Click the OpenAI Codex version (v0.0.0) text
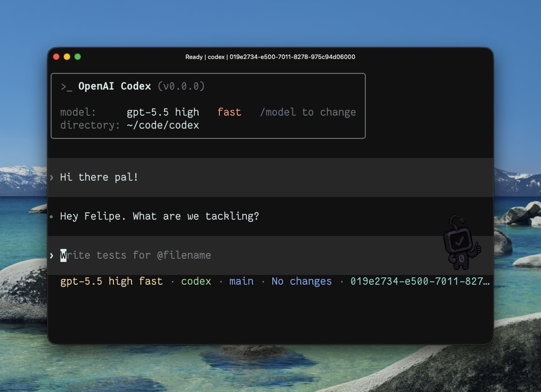The width and height of the screenshot is (541, 392). [181, 86]
